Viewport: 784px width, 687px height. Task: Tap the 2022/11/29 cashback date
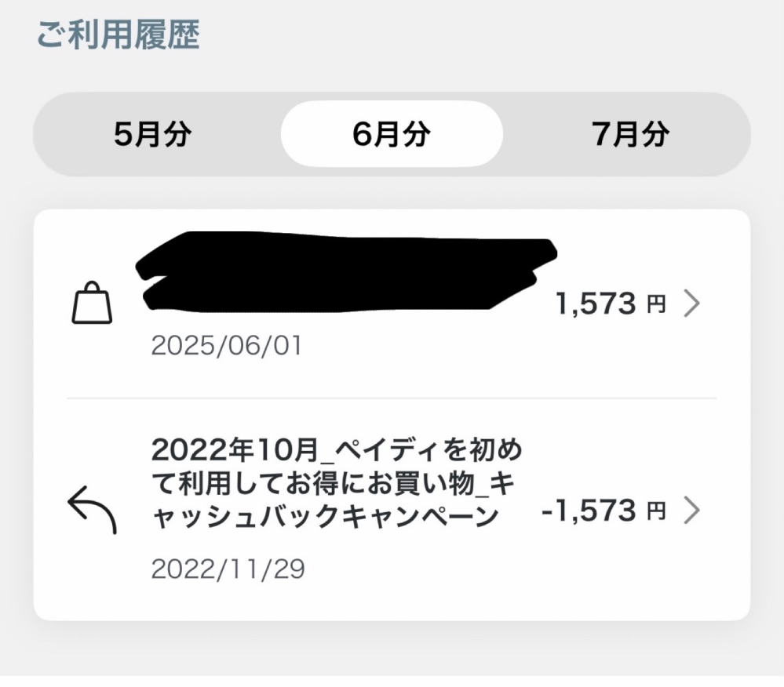click(x=228, y=569)
